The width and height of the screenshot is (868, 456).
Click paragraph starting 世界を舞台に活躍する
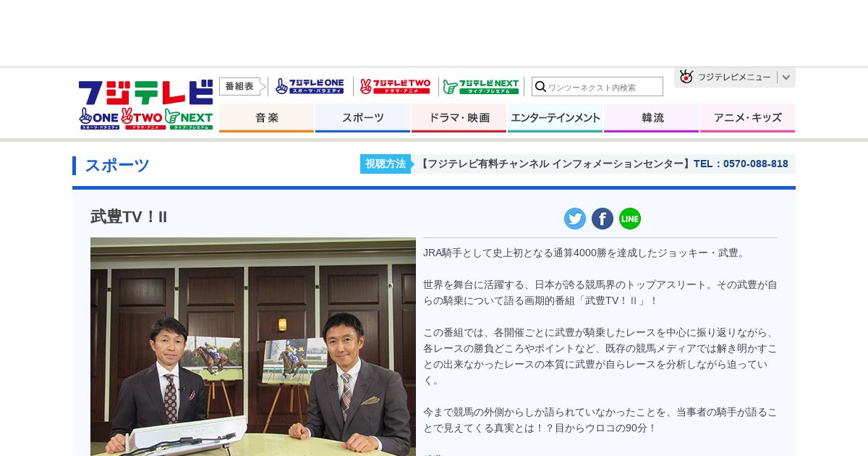point(600,292)
